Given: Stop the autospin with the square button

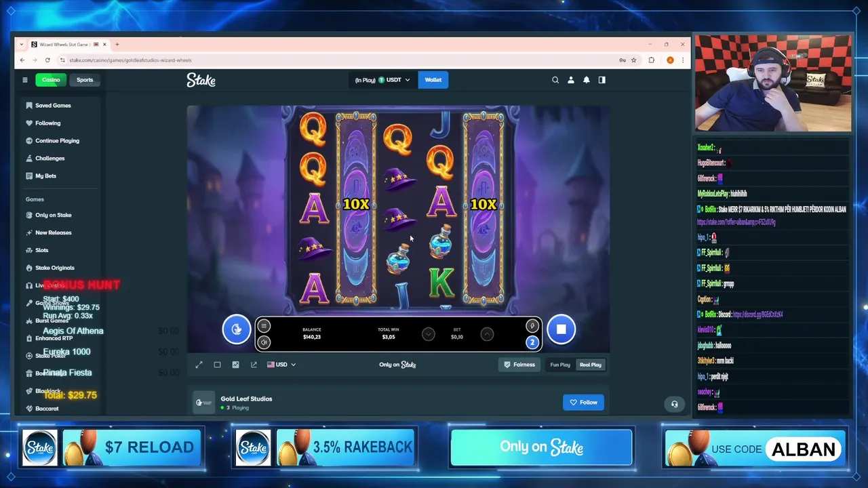Looking at the screenshot, I should coord(561,330).
